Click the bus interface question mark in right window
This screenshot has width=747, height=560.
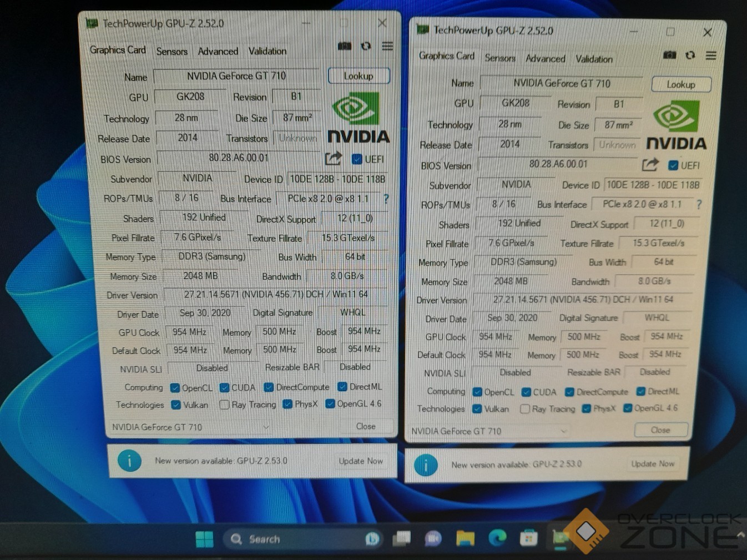point(699,204)
